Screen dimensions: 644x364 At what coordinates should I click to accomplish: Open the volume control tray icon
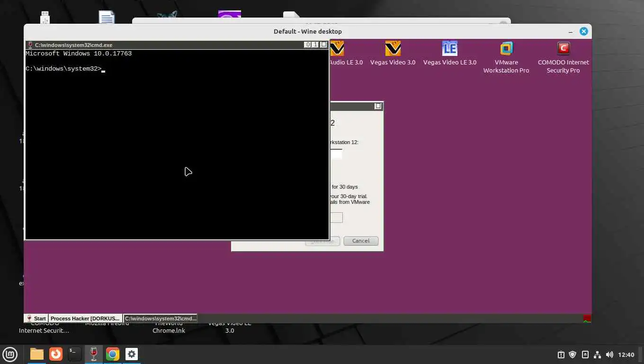[x=609, y=355]
